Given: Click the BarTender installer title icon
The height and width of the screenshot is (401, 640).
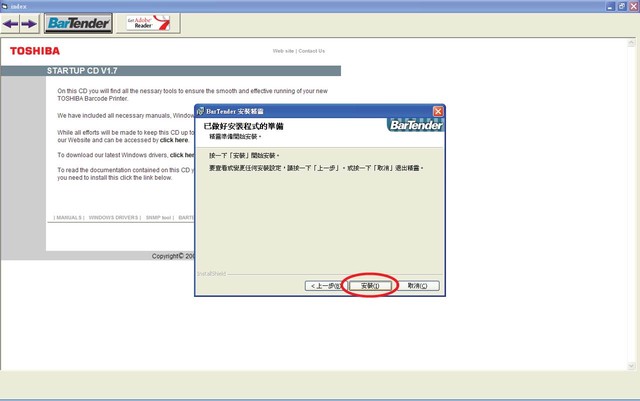Looking at the screenshot, I should click(x=200, y=111).
